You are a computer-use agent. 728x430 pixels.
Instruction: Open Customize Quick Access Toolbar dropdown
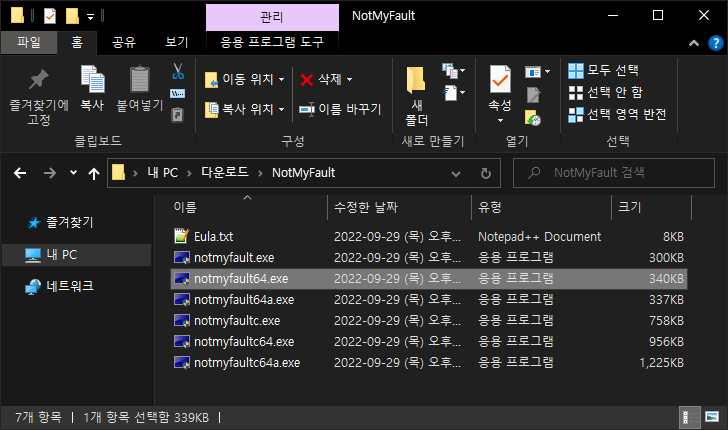pyautogui.click(x=91, y=17)
